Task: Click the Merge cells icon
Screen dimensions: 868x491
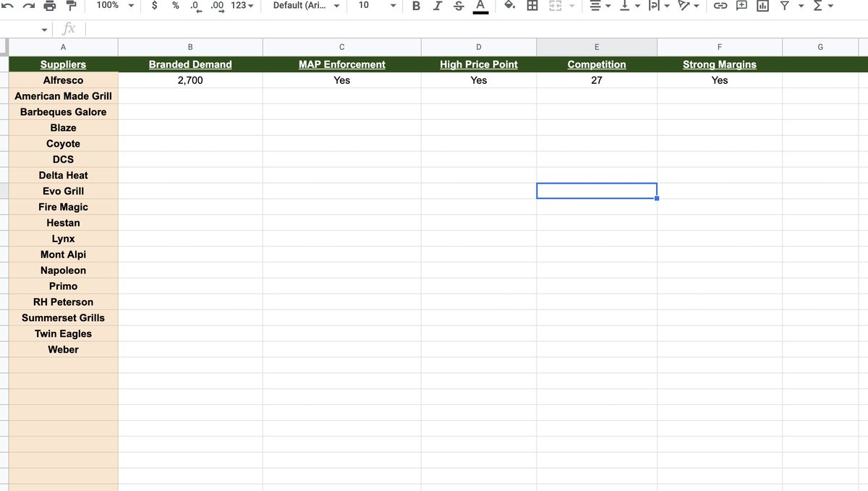Action: 555,6
